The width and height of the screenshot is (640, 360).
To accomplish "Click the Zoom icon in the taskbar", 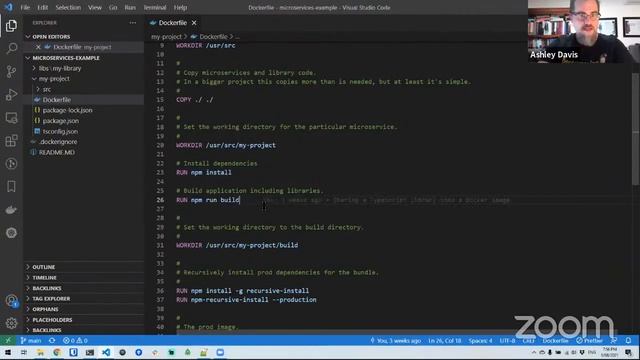I will pos(220,353).
